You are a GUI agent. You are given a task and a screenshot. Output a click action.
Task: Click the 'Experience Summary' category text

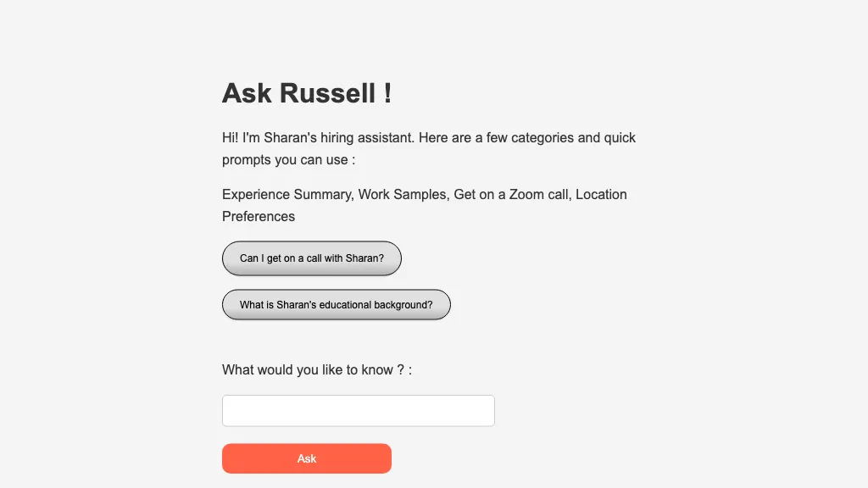(286, 194)
